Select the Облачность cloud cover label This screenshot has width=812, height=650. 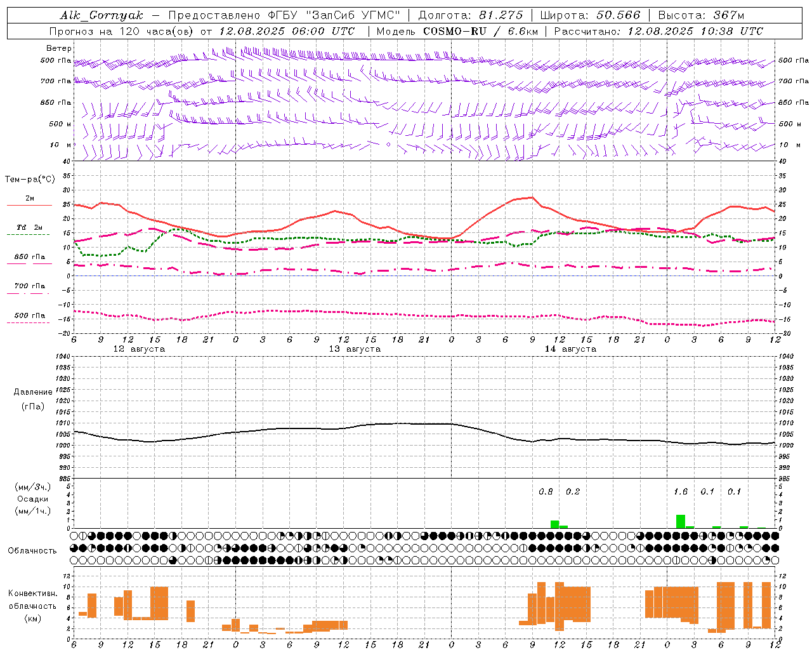point(32,550)
